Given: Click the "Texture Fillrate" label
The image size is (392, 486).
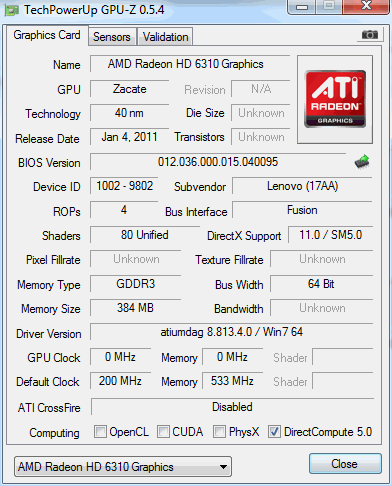Looking at the screenshot, I should [229, 260].
